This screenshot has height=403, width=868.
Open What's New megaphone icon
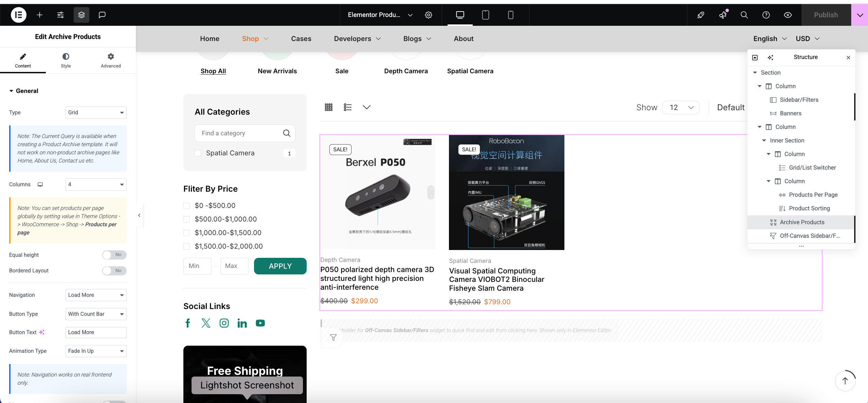pos(723,15)
